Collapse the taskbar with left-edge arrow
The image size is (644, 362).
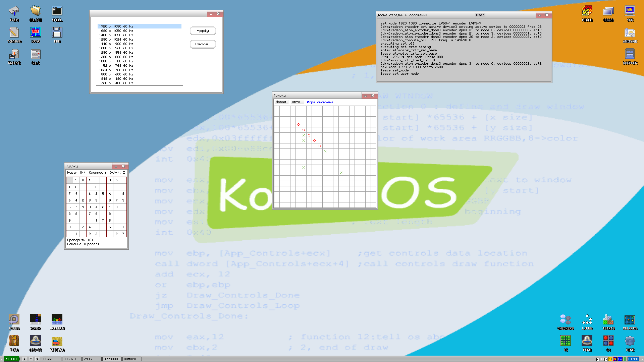pyautogui.click(x=1, y=359)
